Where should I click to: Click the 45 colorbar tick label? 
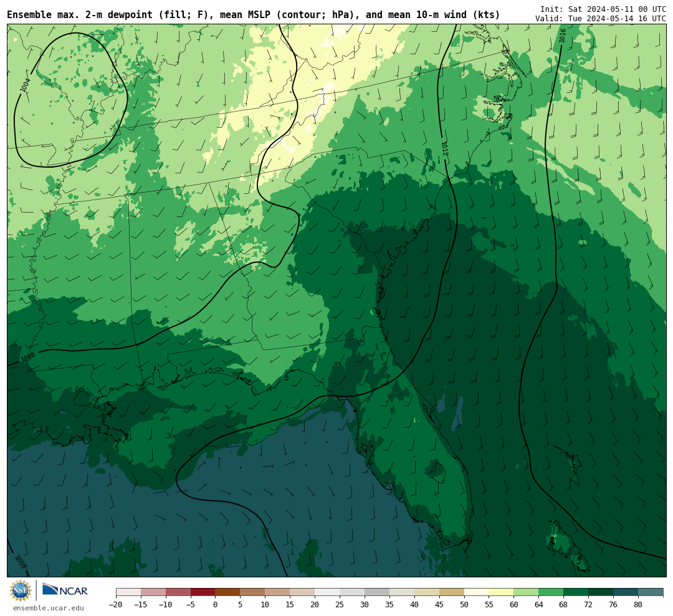[439, 605]
